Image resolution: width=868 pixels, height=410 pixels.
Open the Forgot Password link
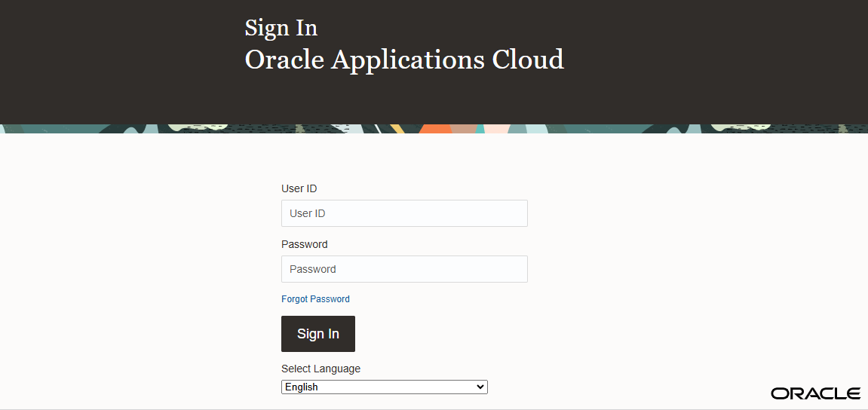click(315, 298)
